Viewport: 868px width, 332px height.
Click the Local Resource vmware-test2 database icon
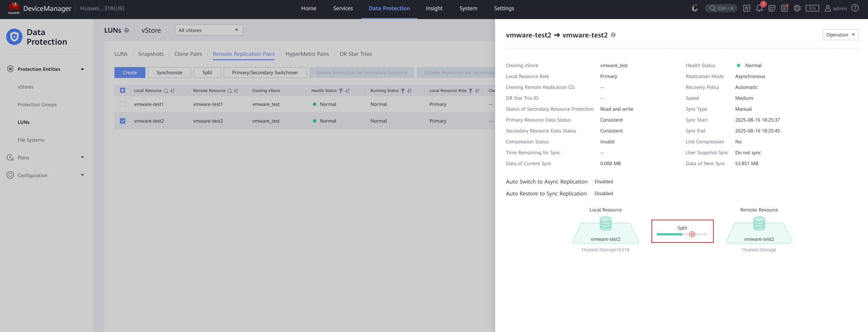(605, 224)
